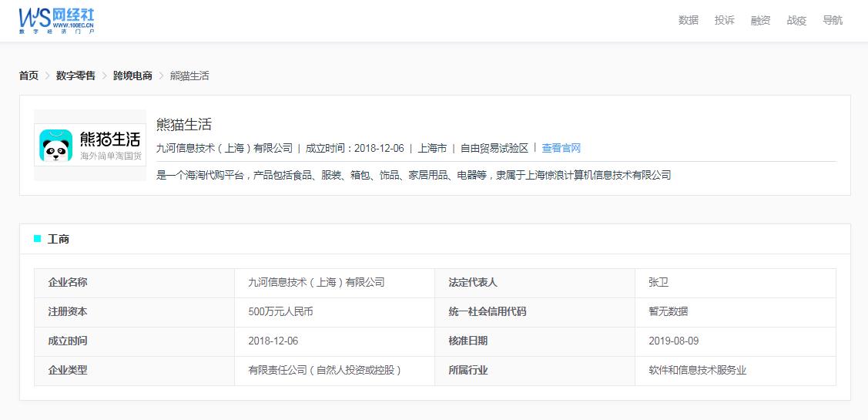Click the 企业名称 table label
Viewport: 868px width, 420px height.
[68, 283]
